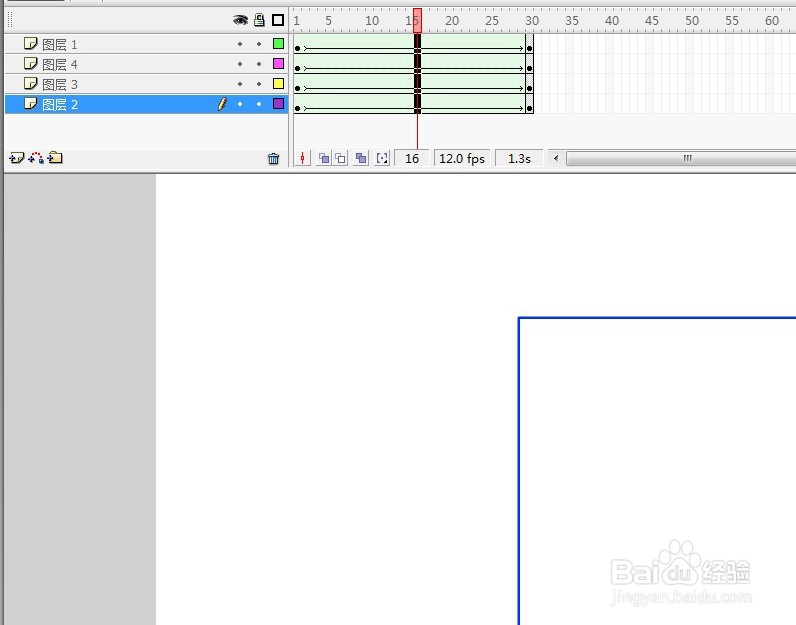Toggle lock dot for 图层 1

tap(259, 44)
